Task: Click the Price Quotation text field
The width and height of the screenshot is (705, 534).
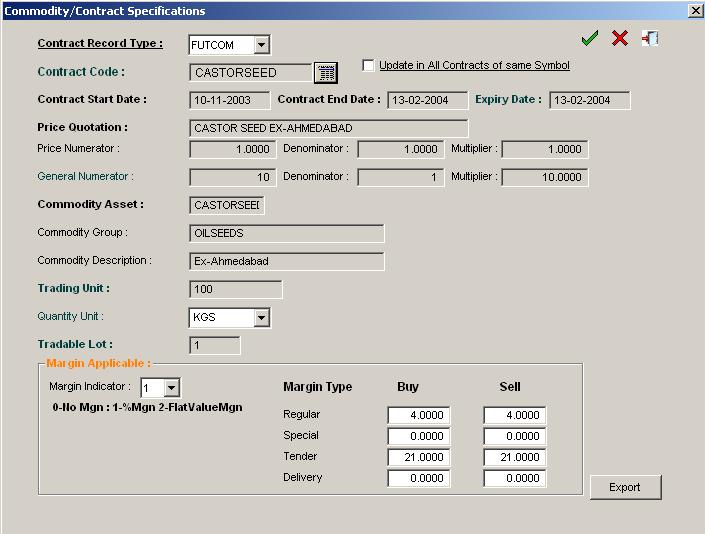Action: tap(328, 128)
